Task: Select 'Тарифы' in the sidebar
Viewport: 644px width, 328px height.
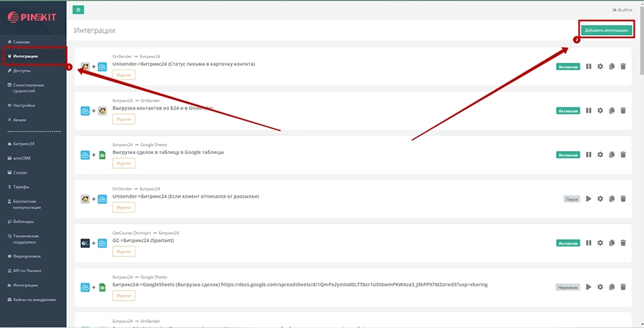Action: (21, 185)
